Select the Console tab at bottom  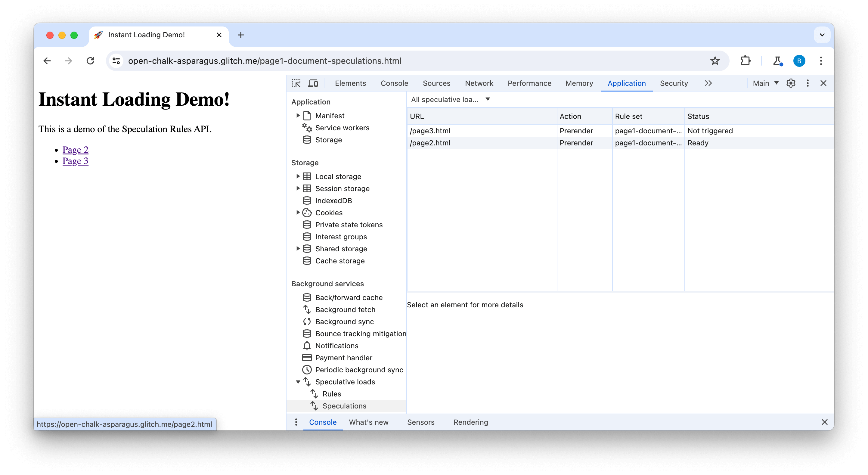pyautogui.click(x=323, y=422)
